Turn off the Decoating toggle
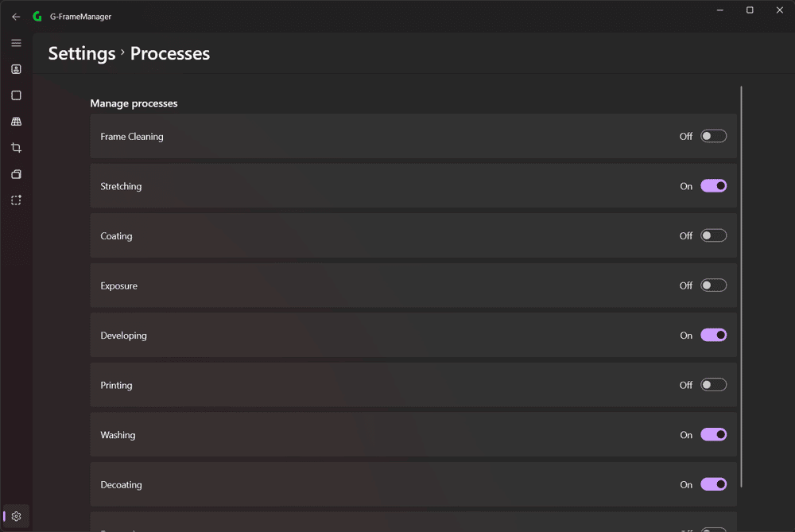The height and width of the screenshot is (532, 795). (x=713, y=484)
